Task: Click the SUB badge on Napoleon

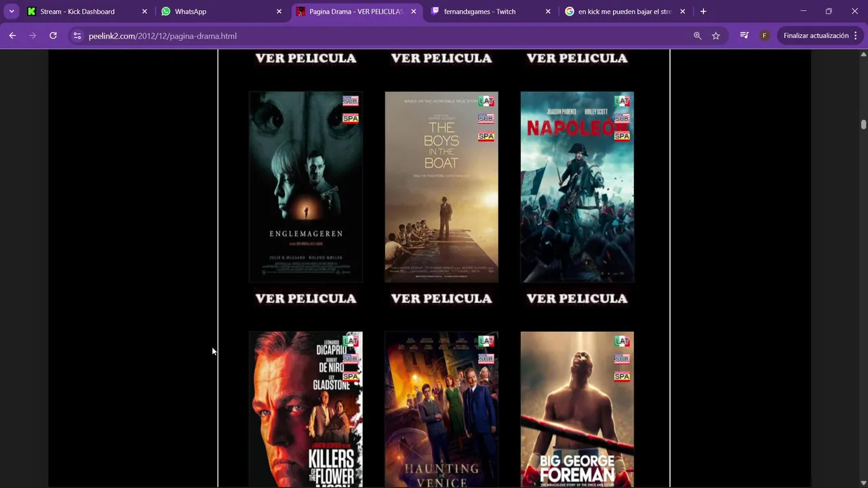Action: [x=622, y=119]
